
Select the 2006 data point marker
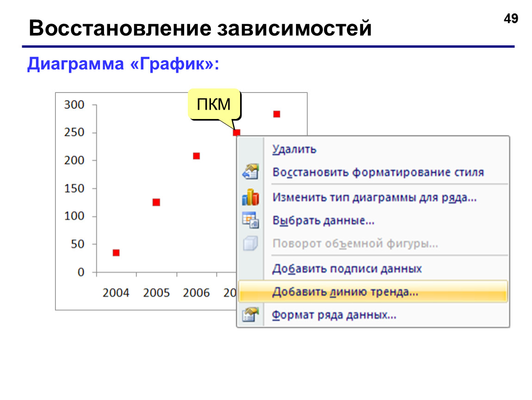[x=196, y=156]
